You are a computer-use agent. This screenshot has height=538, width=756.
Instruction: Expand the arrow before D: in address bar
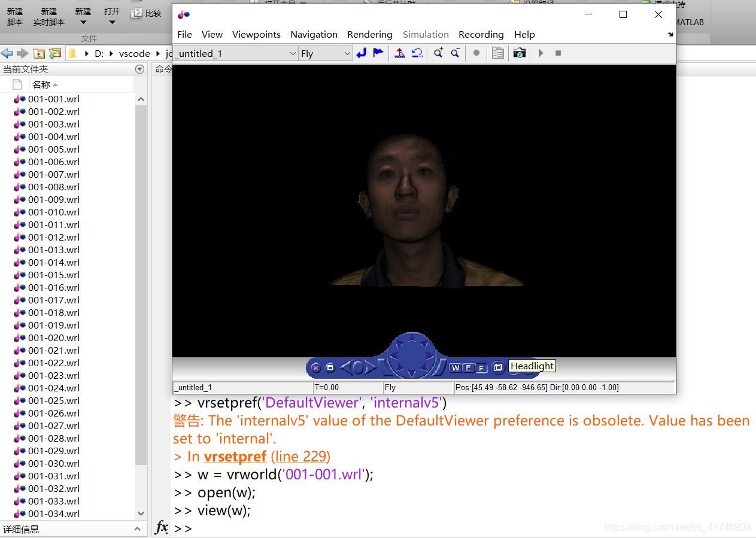pyautogui.click(x=87, y=54)
